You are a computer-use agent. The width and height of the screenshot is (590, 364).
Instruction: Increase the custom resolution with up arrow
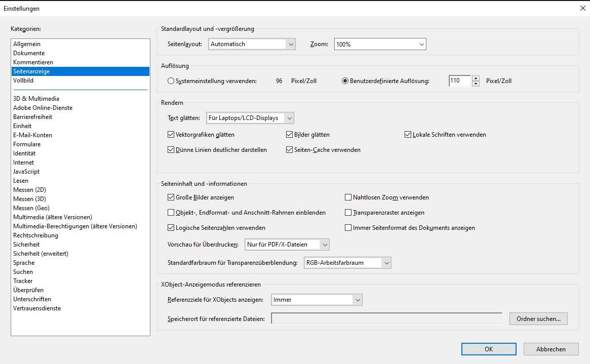pyautogui.click(x=476, y=78)
